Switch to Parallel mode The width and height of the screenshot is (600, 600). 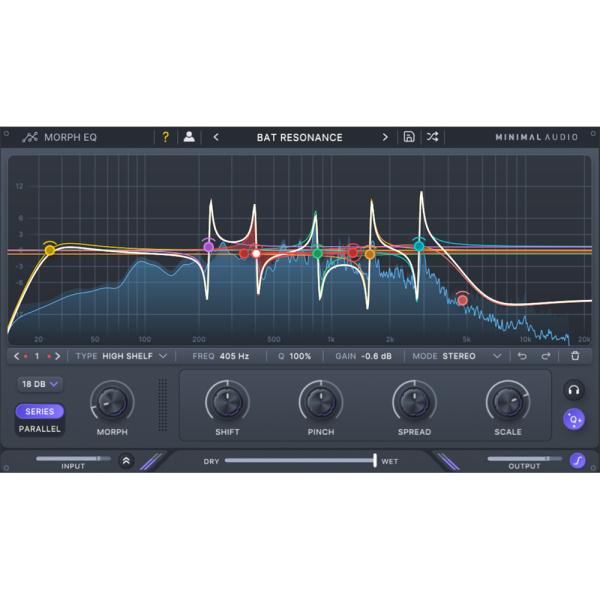(39, 429)
